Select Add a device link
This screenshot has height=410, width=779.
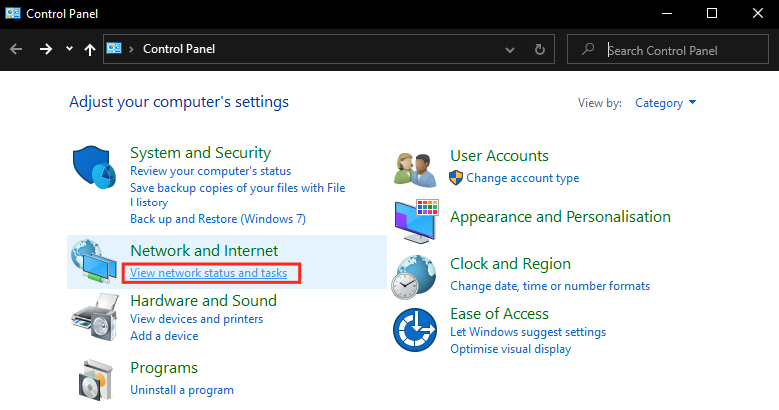click(x=164, y=336)
